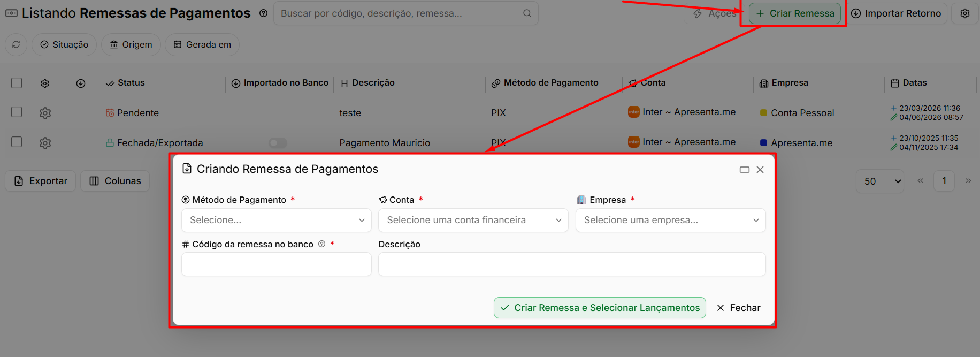980x357 pixels.
Task: Toggle Importado no Banco switch for Pagamento Mauricio
Action: point(278,143)
